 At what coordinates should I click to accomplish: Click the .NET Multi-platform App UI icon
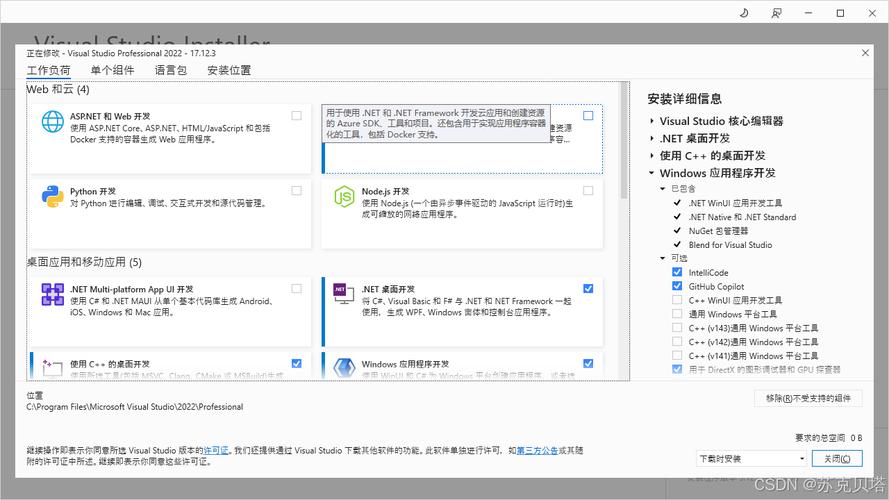click(x=52, y=295)
